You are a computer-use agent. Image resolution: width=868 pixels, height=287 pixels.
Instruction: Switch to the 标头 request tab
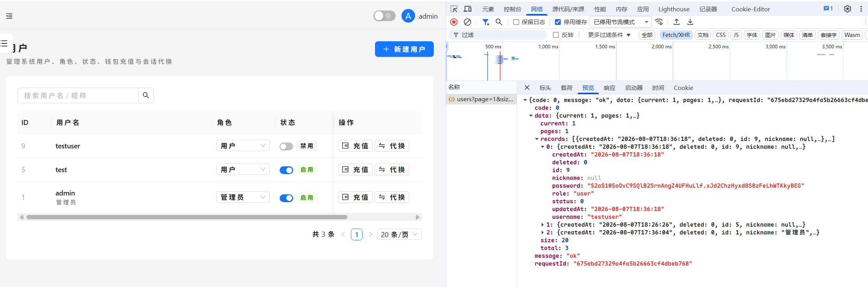pos(545,88)
